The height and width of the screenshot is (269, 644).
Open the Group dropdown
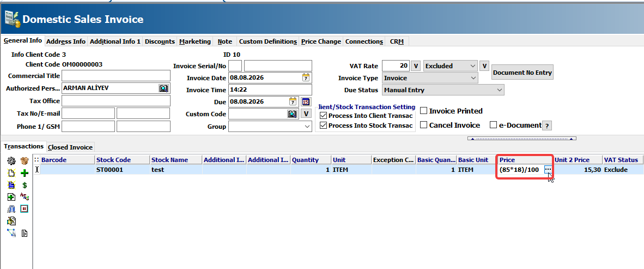[270, 127]
